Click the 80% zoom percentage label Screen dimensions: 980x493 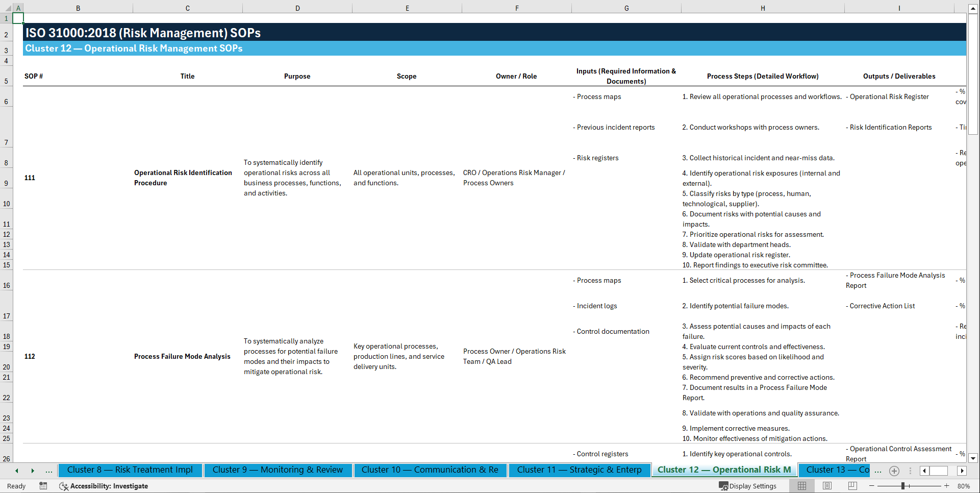pos(964,486)
